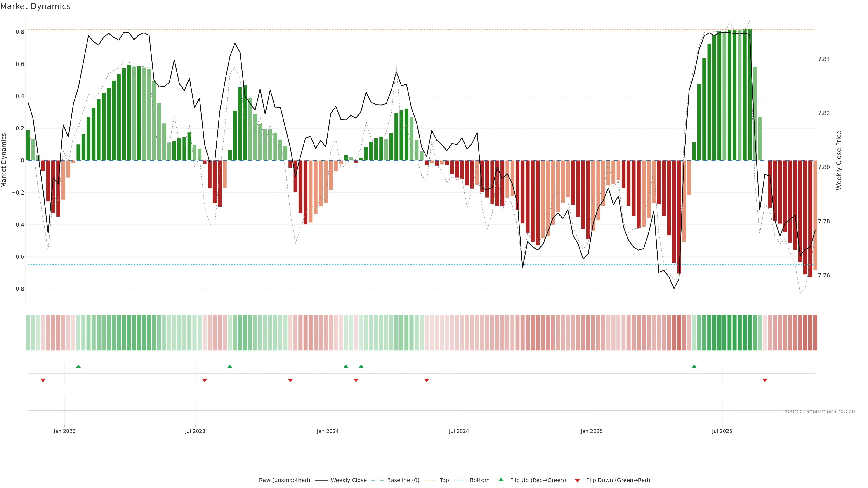Click the red Flip Down legend triangle
The width and height of the screenshot is (868, 488).
point(577,480)
